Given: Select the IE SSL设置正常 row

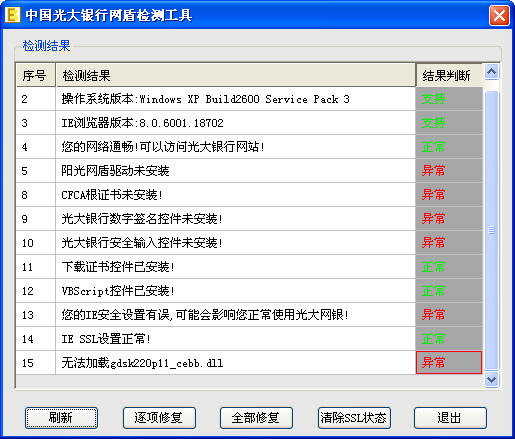Looking at the screenshot, I should coord(249,339).
